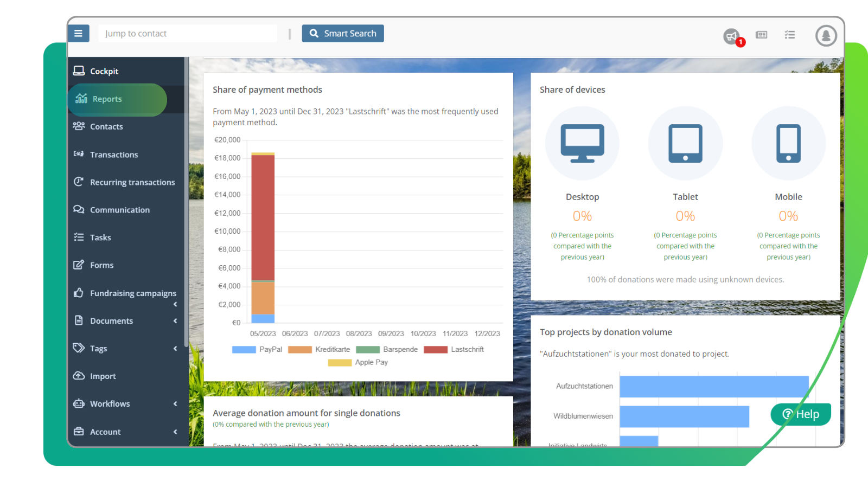Open the hamburger menu
This screenshot has height=488, width=868.
79,33
